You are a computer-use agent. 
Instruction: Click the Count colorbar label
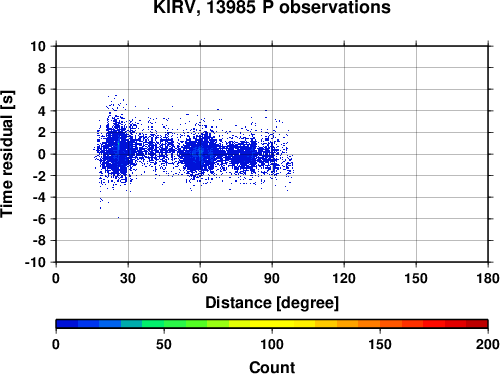(x=272, y=367)
